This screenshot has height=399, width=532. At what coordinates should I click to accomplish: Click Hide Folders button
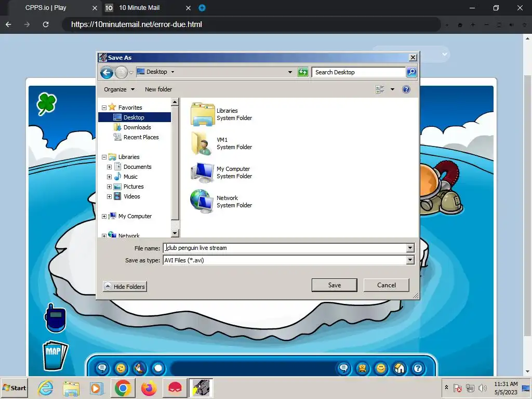coord(125,287)
